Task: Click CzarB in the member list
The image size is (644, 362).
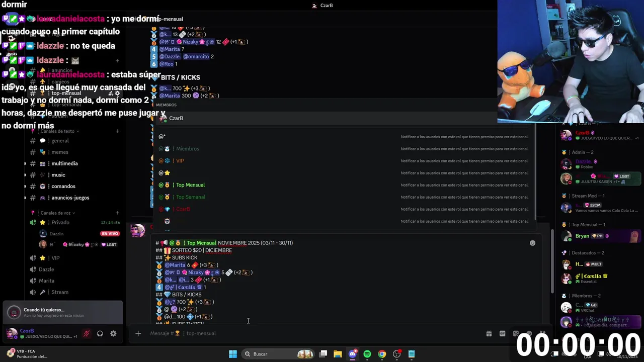Action: (x=600, y=135)
